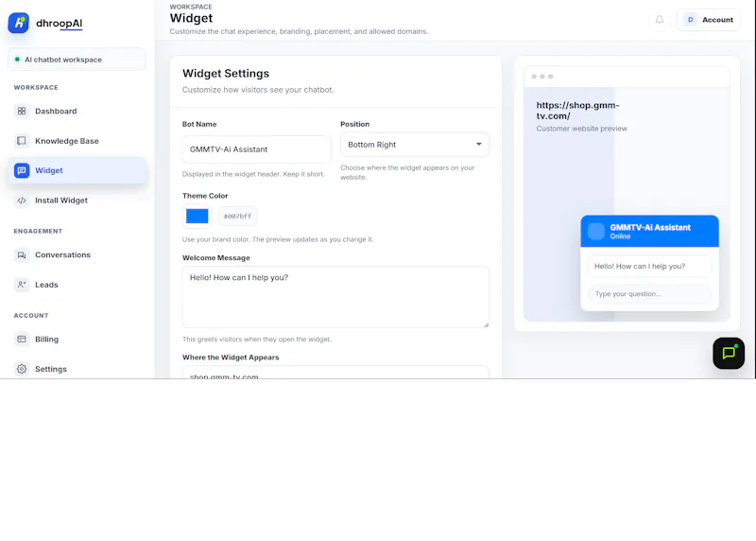Click bot avatar in preview header
Viewport: 756px width, 541px height.
click(x=596, y=231)
